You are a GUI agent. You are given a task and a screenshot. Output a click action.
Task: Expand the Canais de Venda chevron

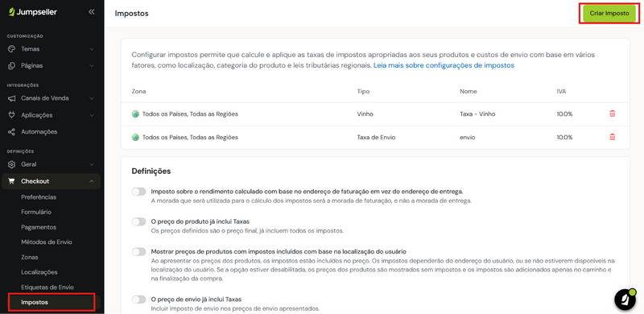92,98
